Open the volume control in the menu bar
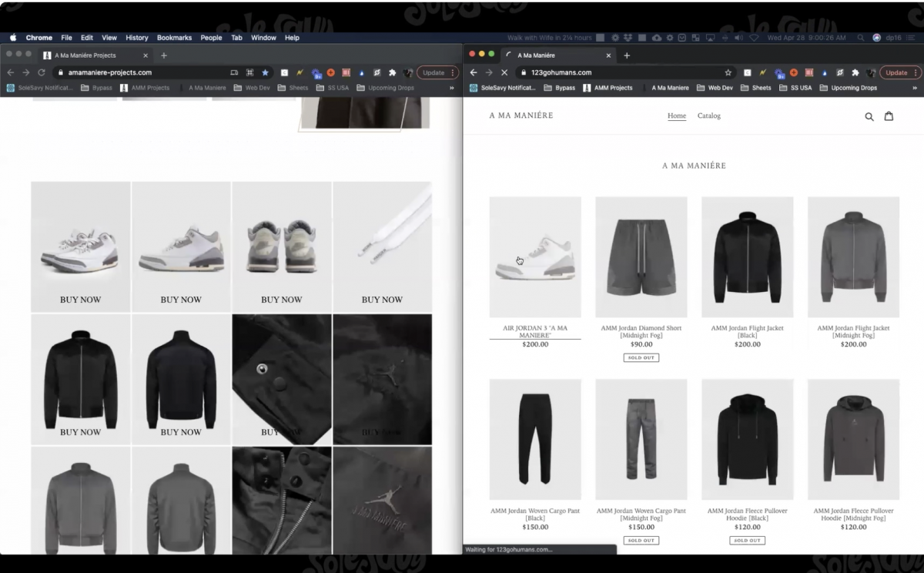This screenshot has width=924, height=573. [x=738, y=38]
